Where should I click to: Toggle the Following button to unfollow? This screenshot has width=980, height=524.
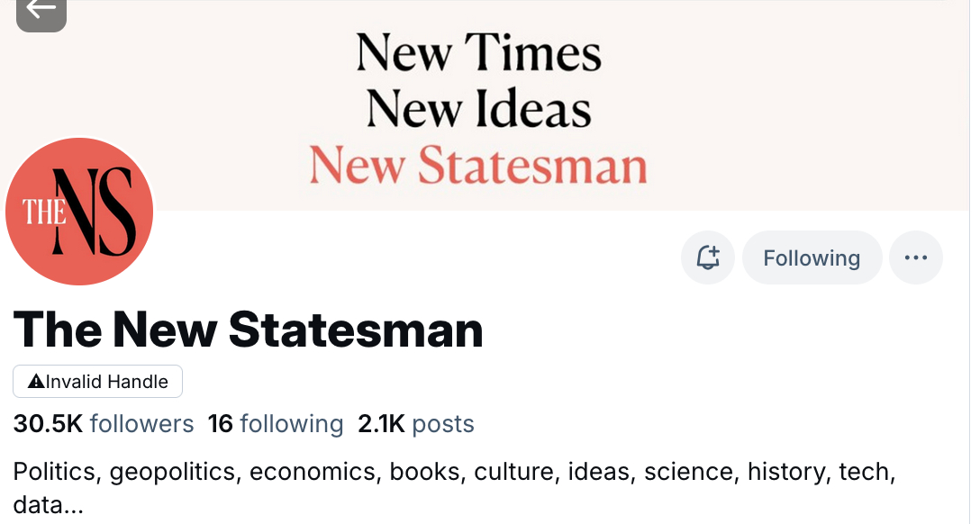(x=812, y=258)
